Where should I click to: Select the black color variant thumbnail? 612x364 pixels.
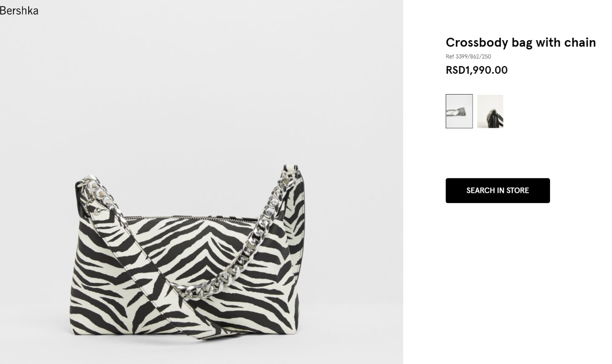click(x=490, y=111)
